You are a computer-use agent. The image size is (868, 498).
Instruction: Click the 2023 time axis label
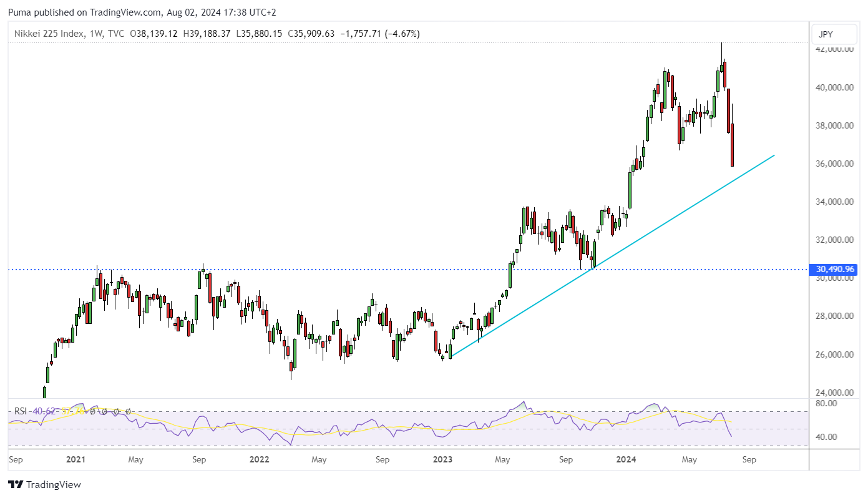(x=442, y=460)
